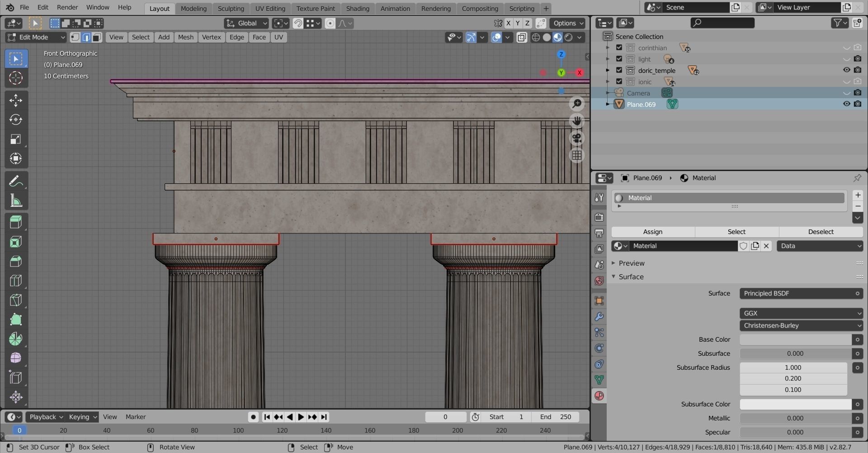
Task: Open Render properties tab icon
Action: [x=599, y=217]
